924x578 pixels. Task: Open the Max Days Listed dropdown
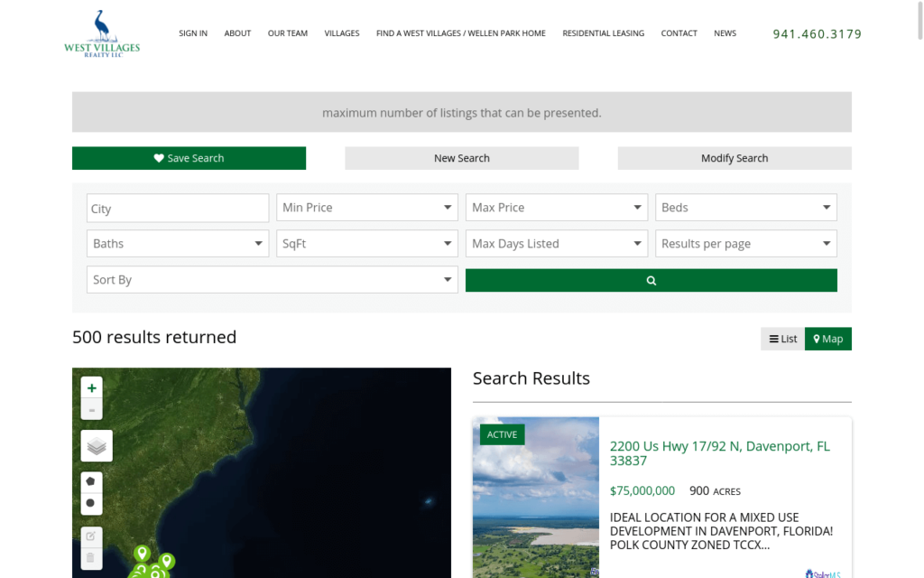(557, 244)
